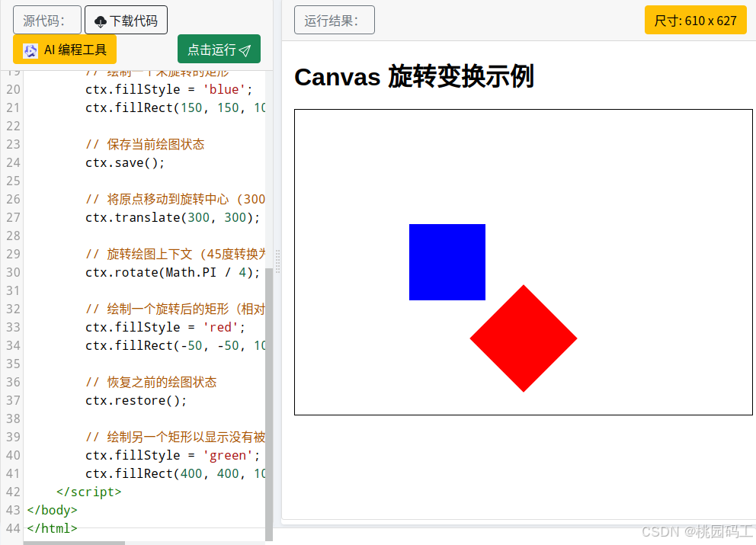Screen dimensions: 756x545
Task: Click the closing </script> tag line
Action: [88, 492]
